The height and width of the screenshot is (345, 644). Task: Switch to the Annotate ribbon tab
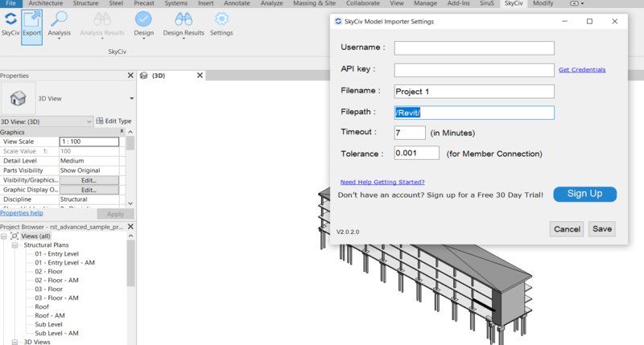click(237, 3)
